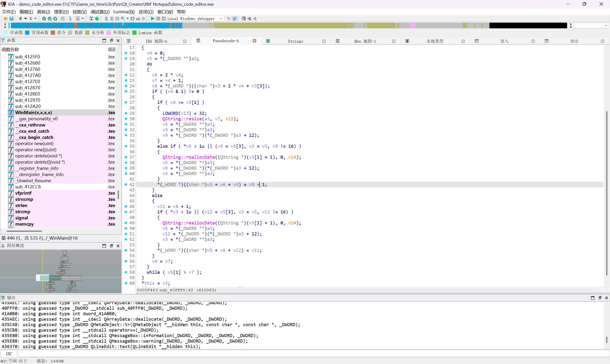Toggle breakpoint dot on line 30
The width and height of the screenshot is (610, 364).
coord(126,119)
